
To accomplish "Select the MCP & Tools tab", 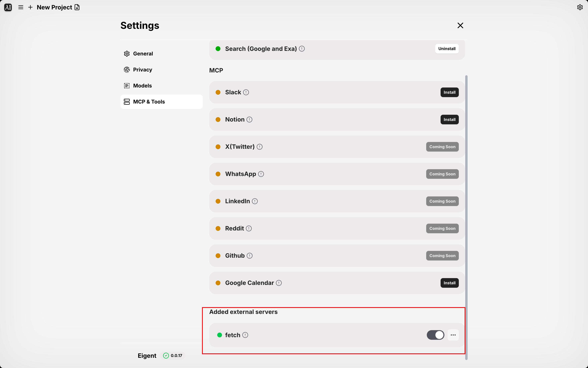I will [x=161, y=102].
